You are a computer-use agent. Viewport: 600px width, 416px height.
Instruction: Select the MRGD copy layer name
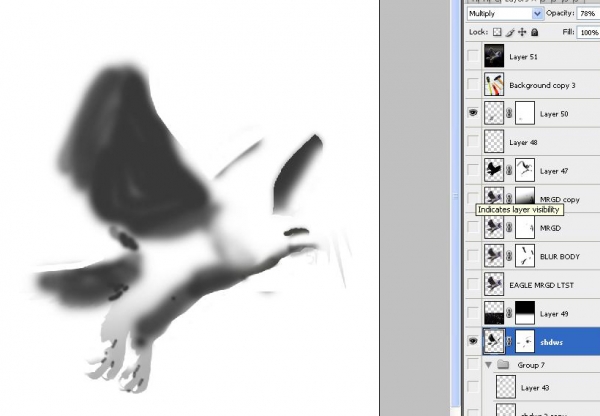point(559,200)
